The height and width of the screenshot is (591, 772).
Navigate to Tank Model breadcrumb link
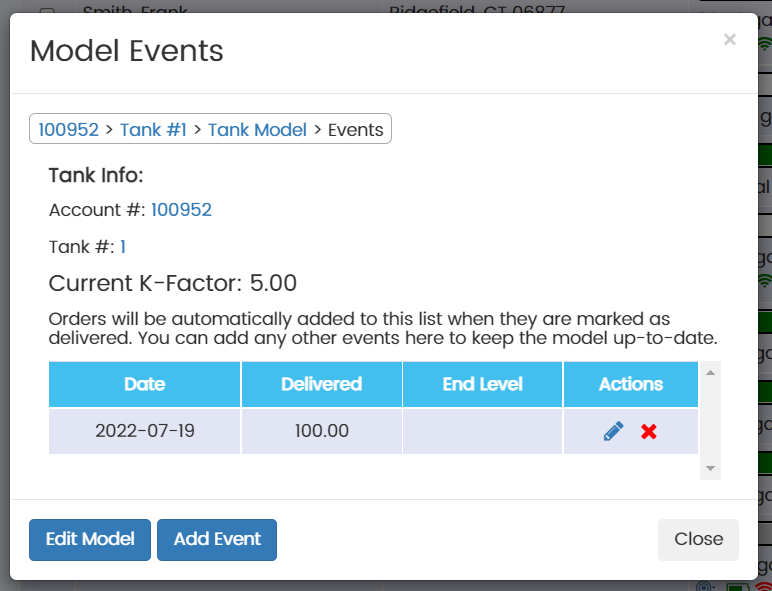tap(257, 129)
